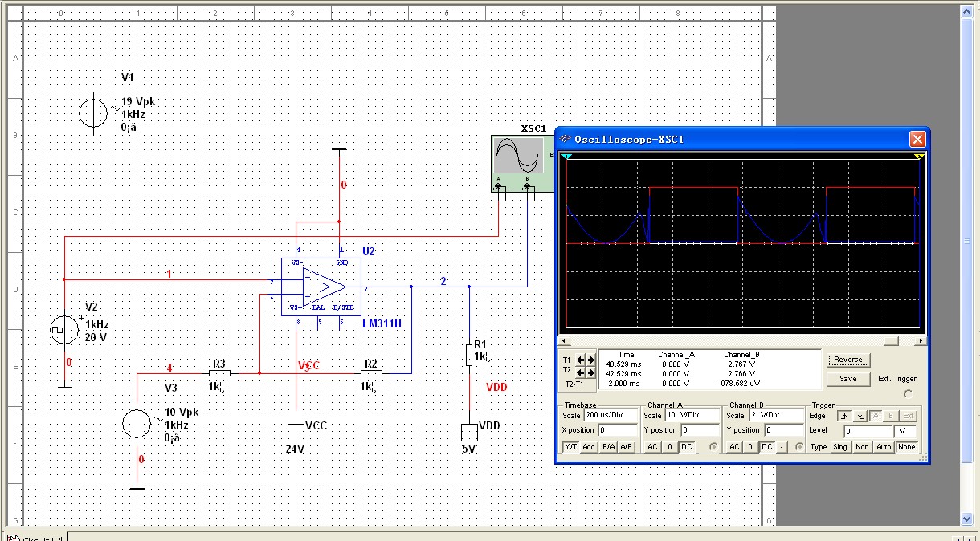The height and width of the screenshot is (541, 980).
Task: Switch timebase display to B/A mode
Action: [x=607, y=447]
